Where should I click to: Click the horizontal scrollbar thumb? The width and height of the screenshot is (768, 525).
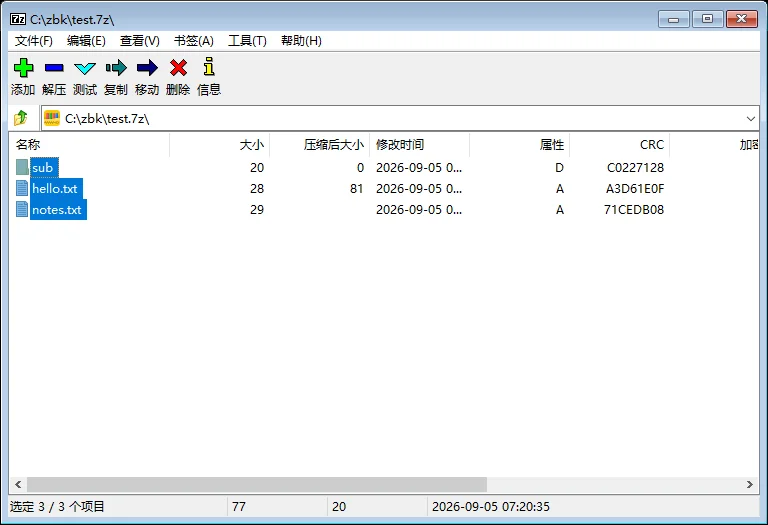click(257, 484)
